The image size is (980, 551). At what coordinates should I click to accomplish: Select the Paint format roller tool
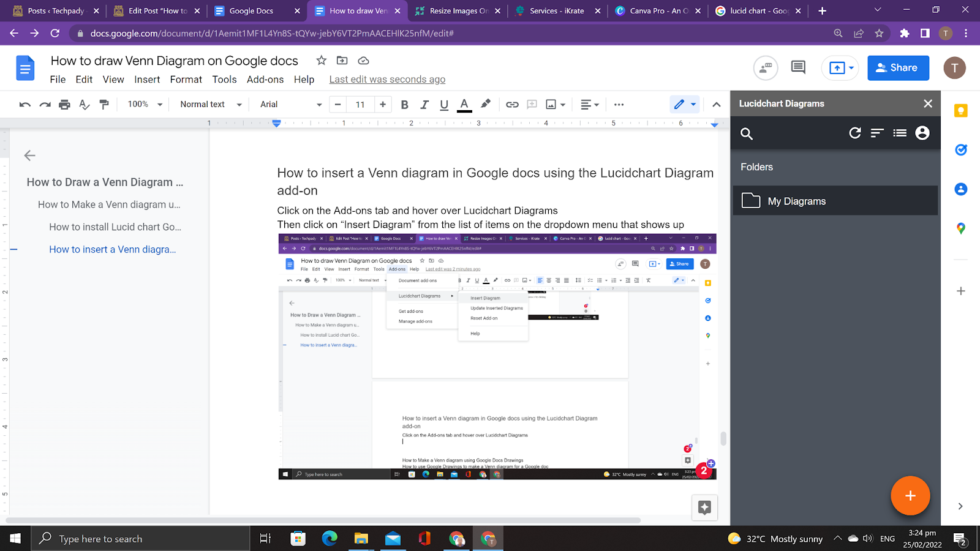point(104,105)
